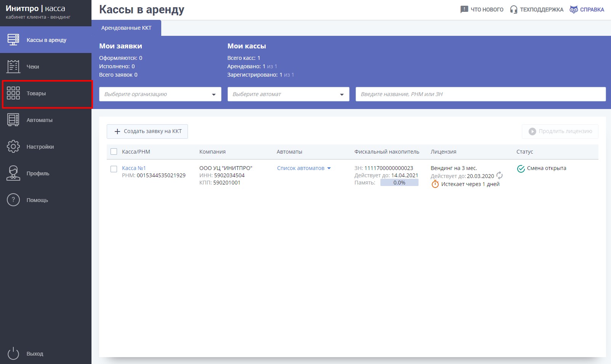Open the Настройки menu label
611x364 pixels.
(40, 147)
